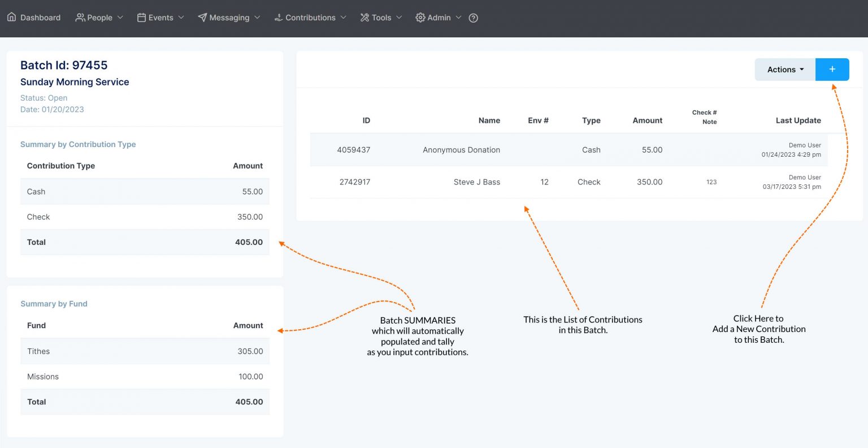Screen dimensions: 868x448
Task: Open the Events menu label
Action: pyautogui.click(x=160, y=18)
